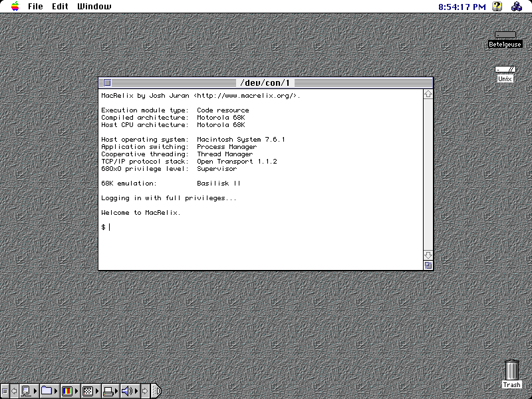Close the /dev/con/1 window

[107, 82]
